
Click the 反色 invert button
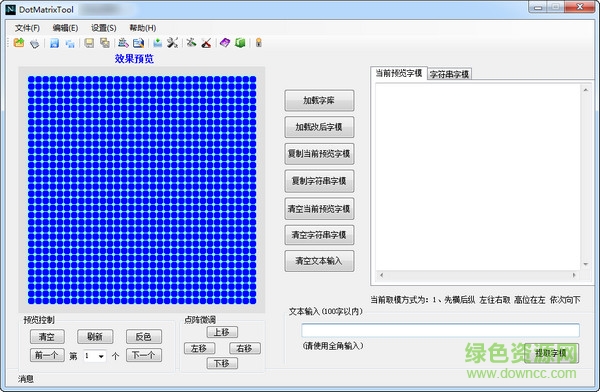[144, 336]
